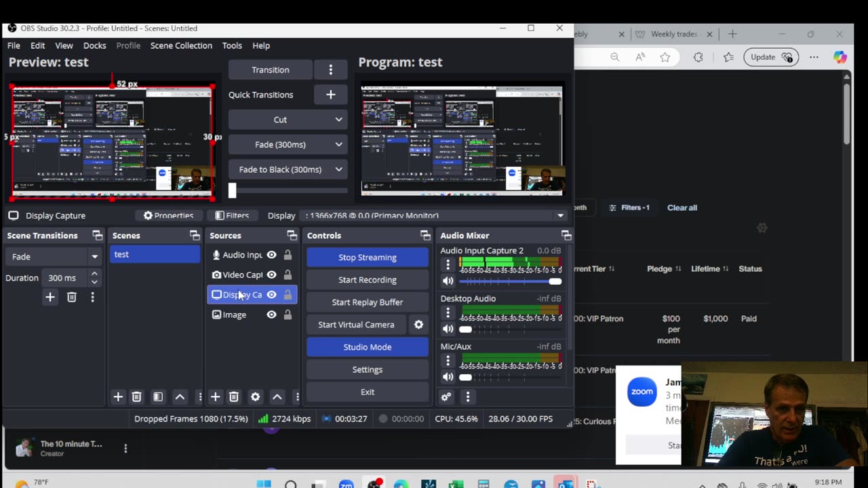Open source properties gear in Sources dock
This screenshot has height=488, width=868.
256,396
